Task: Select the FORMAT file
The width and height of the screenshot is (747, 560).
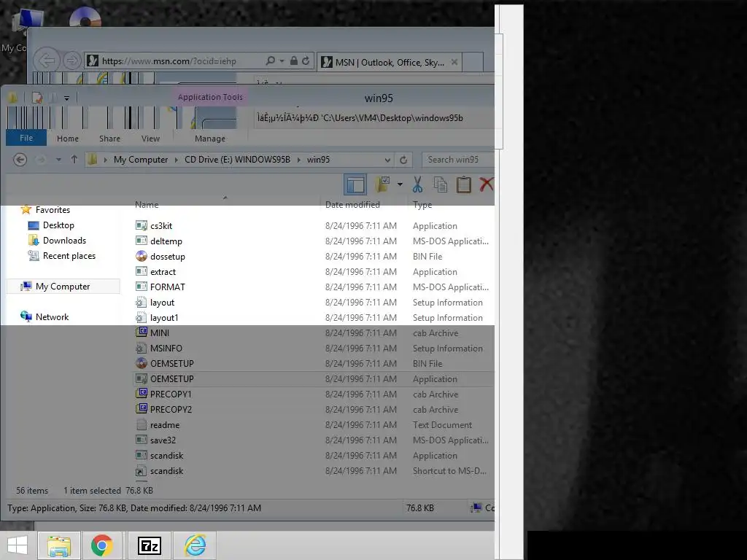Action: 167,287
